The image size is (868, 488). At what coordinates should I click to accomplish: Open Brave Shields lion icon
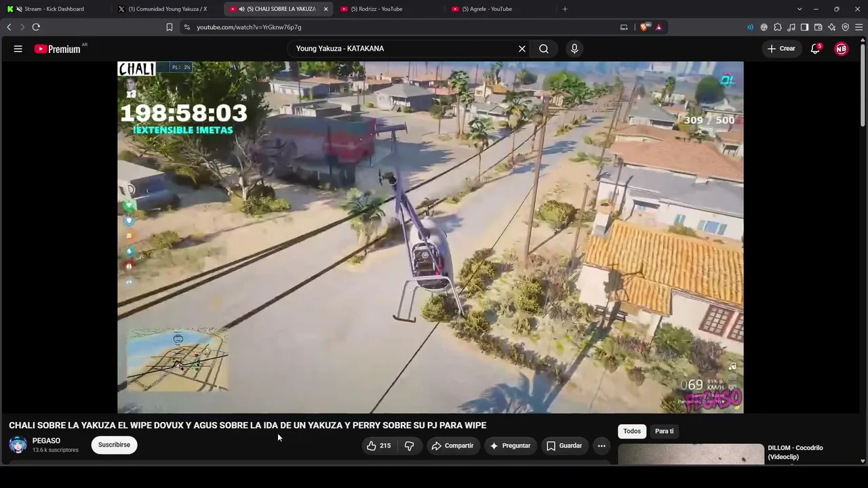[644, 27]
